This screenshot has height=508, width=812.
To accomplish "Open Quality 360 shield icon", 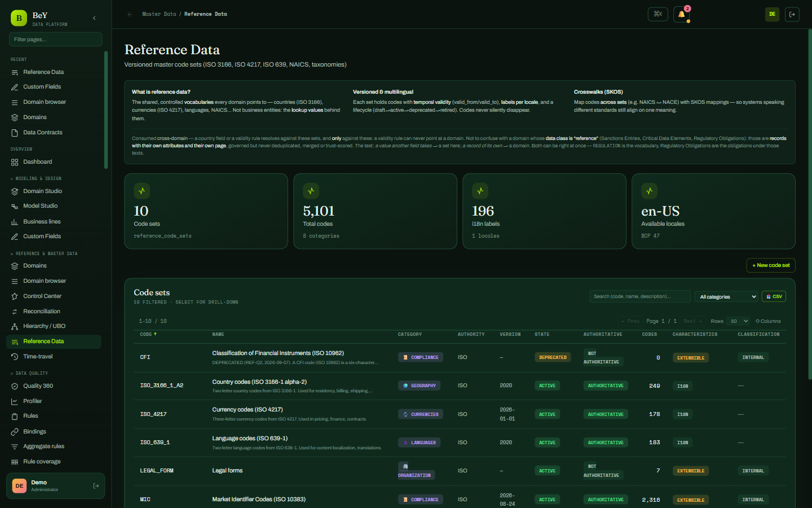I will point(15,386).
